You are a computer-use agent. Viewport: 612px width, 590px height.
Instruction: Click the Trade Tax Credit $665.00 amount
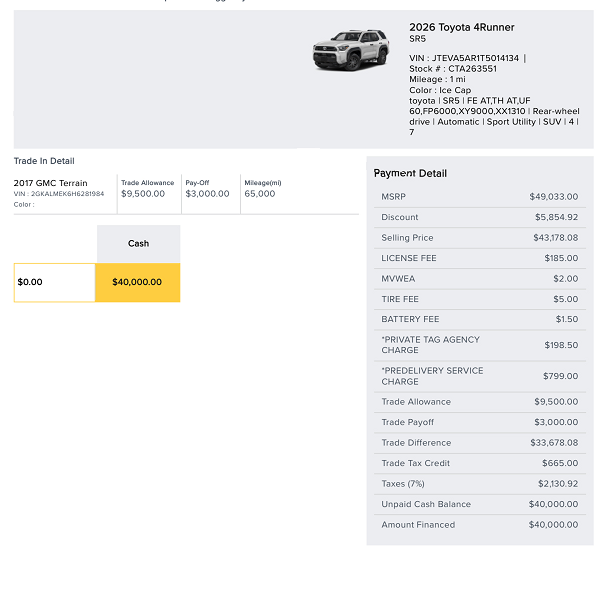pyautogui.click(x=560, y=463)
